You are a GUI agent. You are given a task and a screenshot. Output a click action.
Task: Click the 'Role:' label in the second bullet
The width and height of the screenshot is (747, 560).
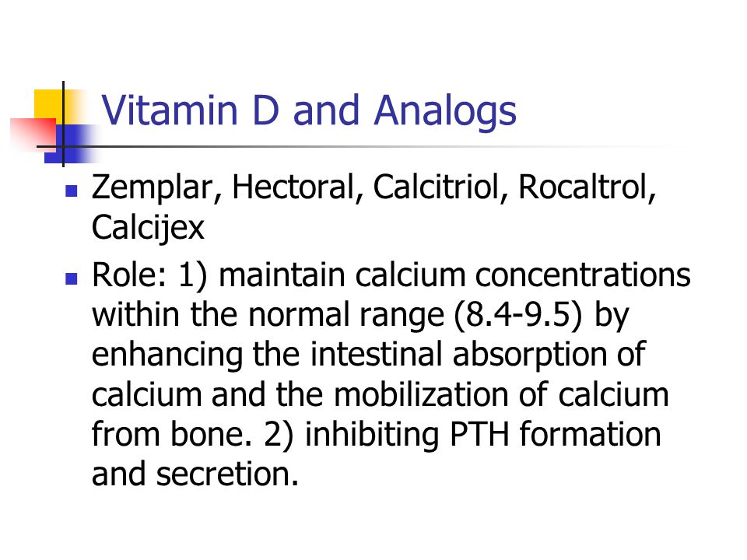[x=130, y=275]
